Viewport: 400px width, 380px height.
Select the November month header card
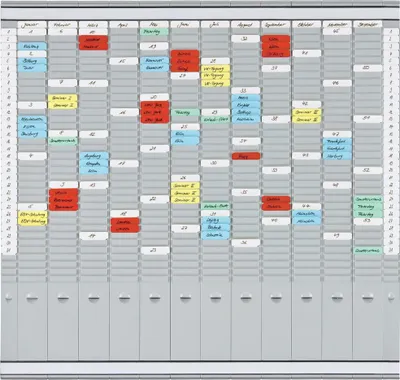337,25
